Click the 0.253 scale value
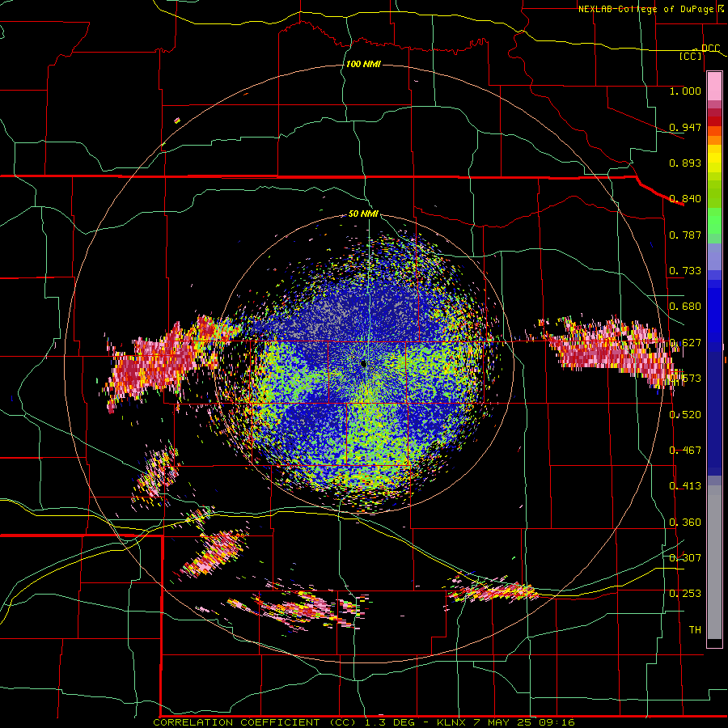The image size is (728, 728). point(685,594)
